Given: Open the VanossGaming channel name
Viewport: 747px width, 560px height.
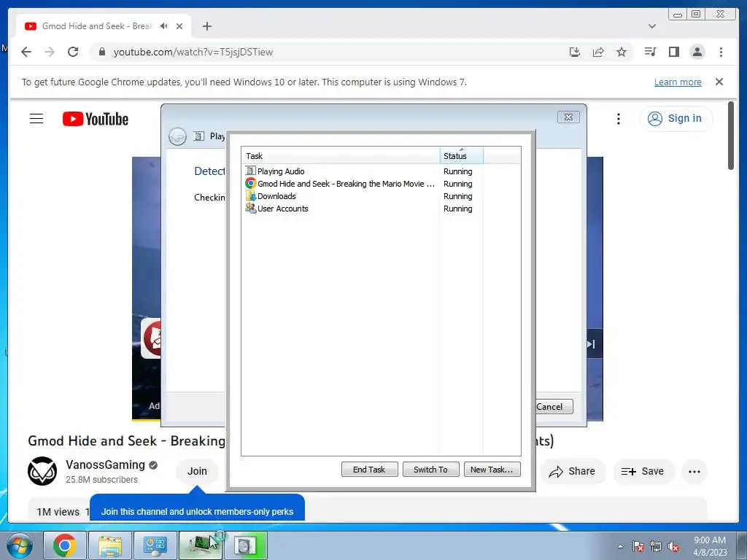Looking at the screenshot, I should point(105,464).
